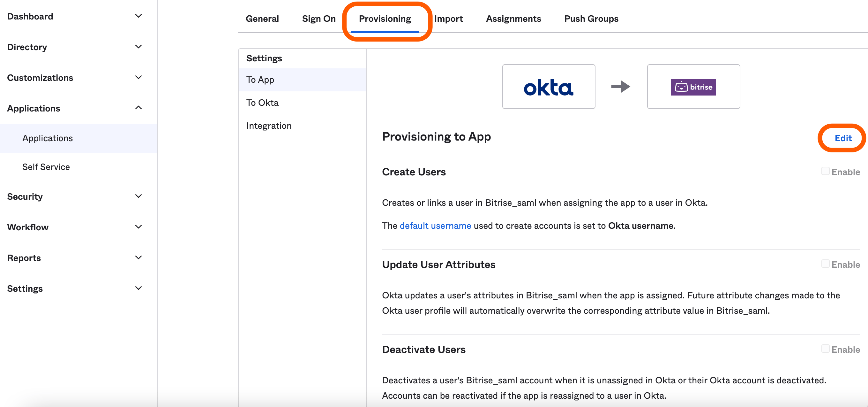Open Self Service under Applications
Viewport: 868px width, 407px height.
[46, 167]
